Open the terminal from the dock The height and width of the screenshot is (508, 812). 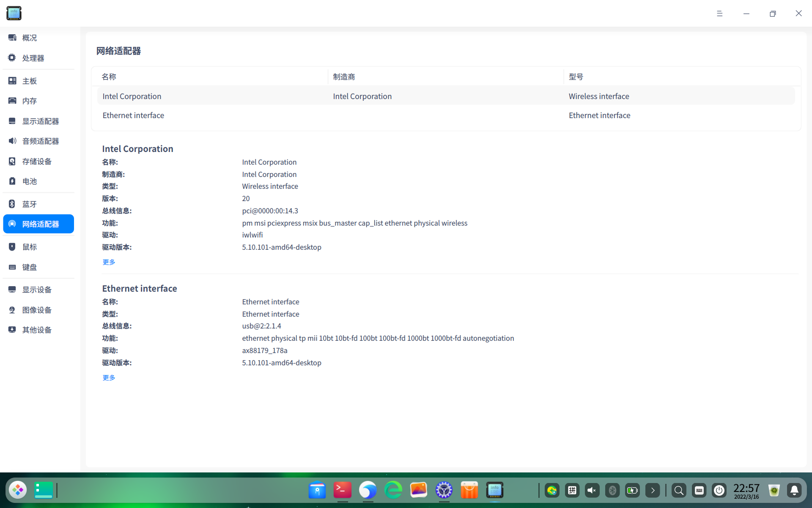(342, 490)
